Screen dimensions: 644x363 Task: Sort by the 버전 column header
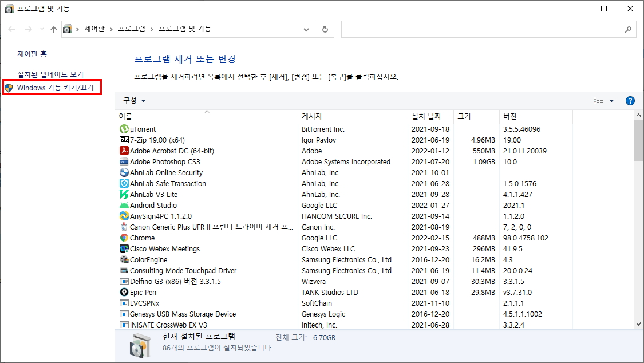tap(536, 116)
